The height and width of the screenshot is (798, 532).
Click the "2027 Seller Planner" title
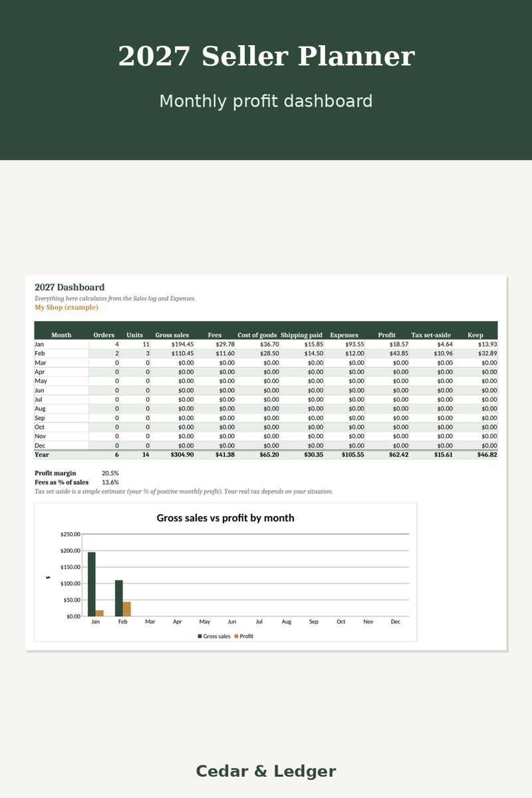[x=266, y=56]
